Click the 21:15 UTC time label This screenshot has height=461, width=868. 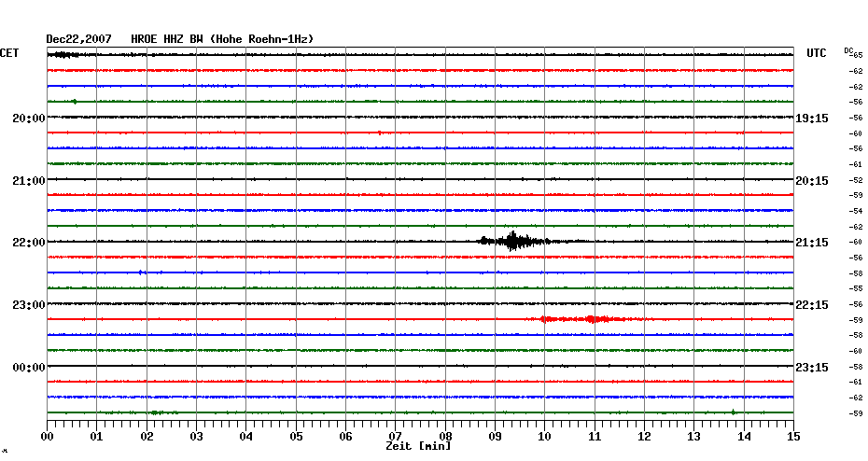click(812, 243)
